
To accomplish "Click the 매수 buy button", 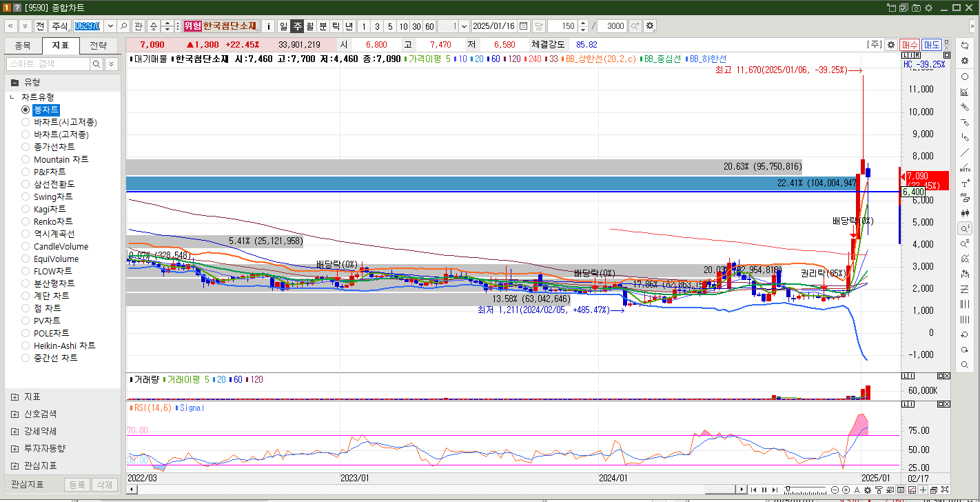I will click(x=910, y=44).
